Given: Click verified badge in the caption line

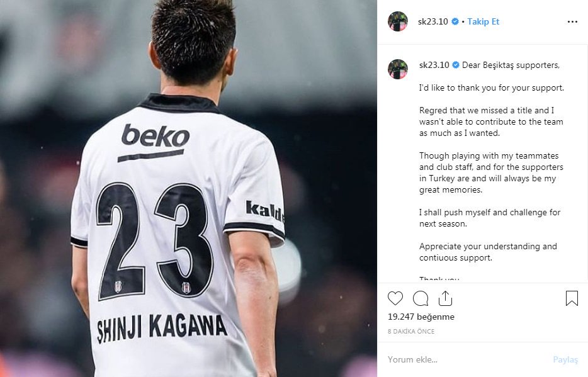Looking at the screenshot, I should click(456, 65).
